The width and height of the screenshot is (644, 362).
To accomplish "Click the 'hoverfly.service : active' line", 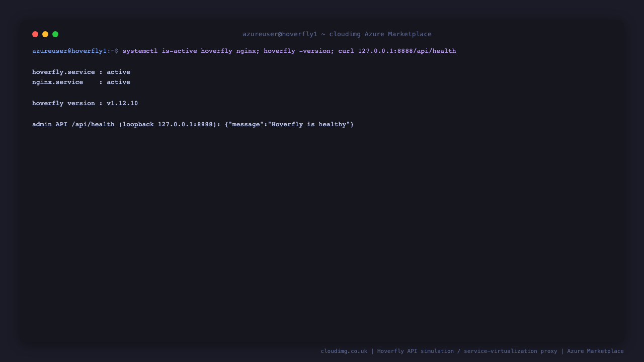I will (x=81, y=72).
